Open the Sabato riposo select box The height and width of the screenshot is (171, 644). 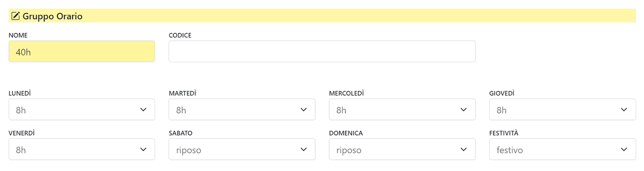242,149
